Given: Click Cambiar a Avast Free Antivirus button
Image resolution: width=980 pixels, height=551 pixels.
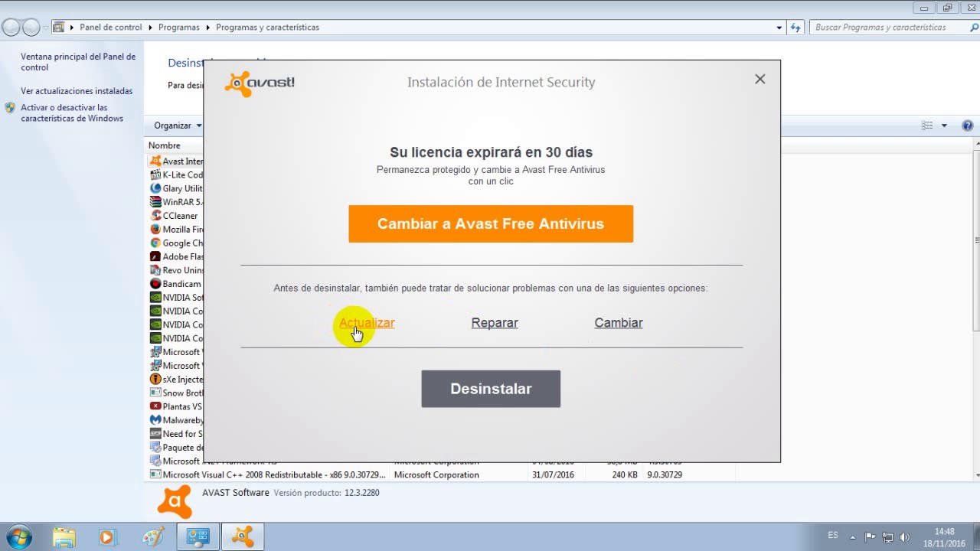Looking at the screenshot, I should pos(491,223).
